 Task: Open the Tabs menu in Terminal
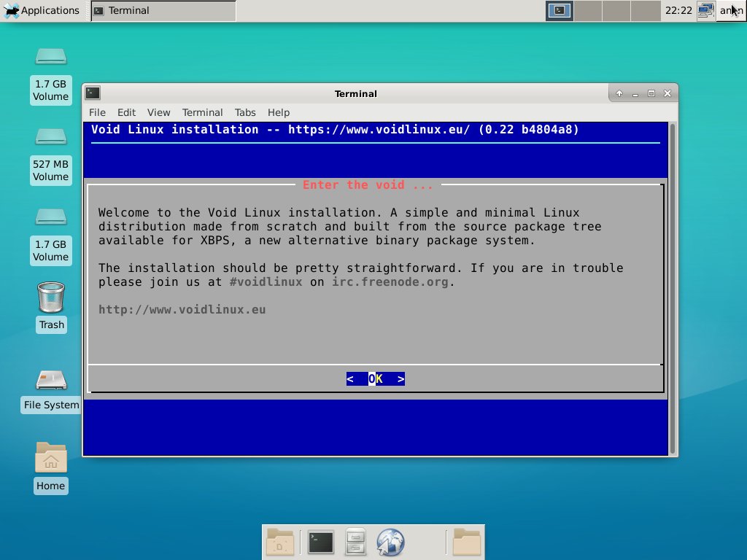[x=245, y=112]
